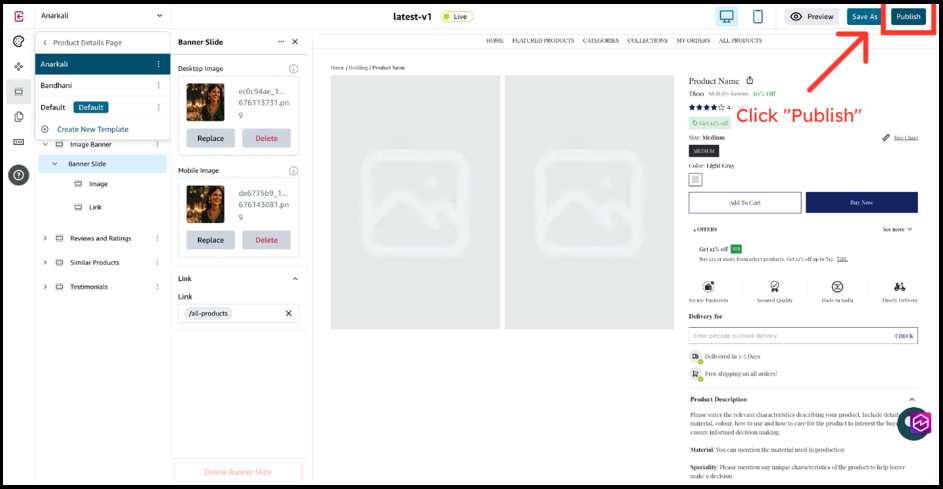Click Create New Template link

92,129
